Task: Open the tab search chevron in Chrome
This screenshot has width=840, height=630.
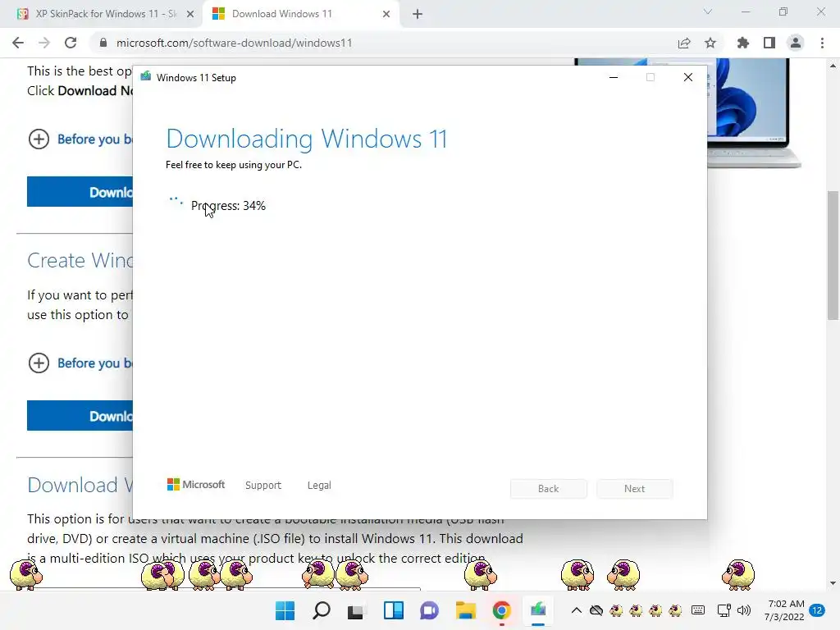Action: 708,11
